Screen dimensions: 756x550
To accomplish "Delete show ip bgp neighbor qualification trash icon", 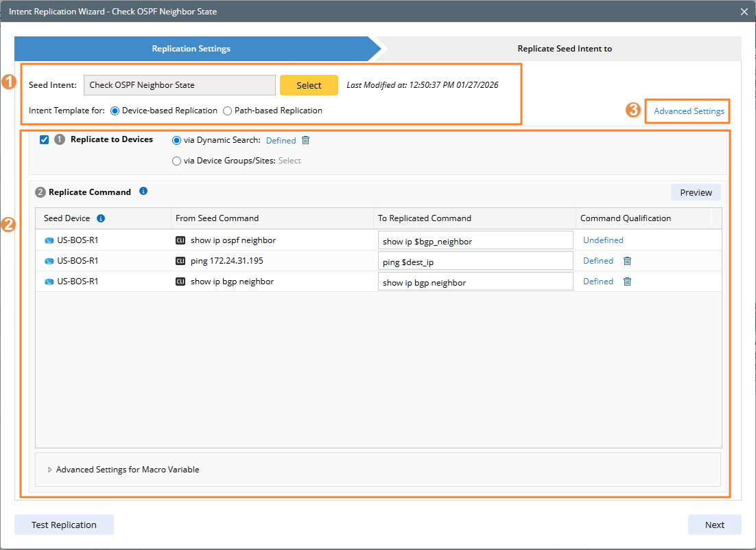I will pos(627,282).
